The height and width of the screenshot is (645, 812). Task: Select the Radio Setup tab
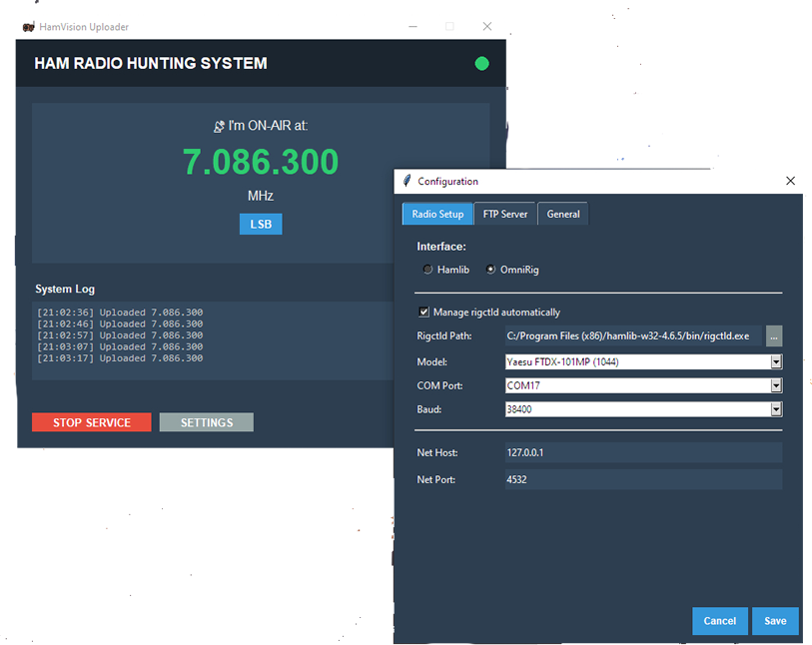point(437,214)
